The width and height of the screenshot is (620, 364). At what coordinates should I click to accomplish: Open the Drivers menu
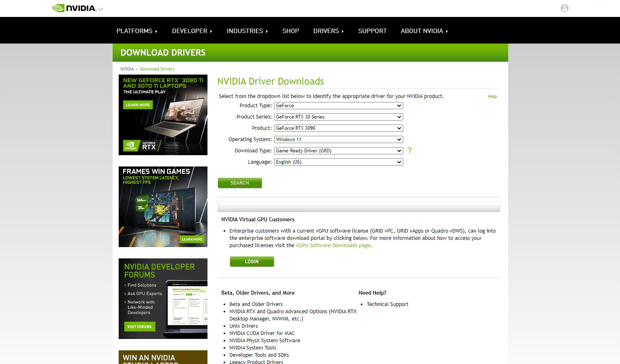tap(329, 31)
